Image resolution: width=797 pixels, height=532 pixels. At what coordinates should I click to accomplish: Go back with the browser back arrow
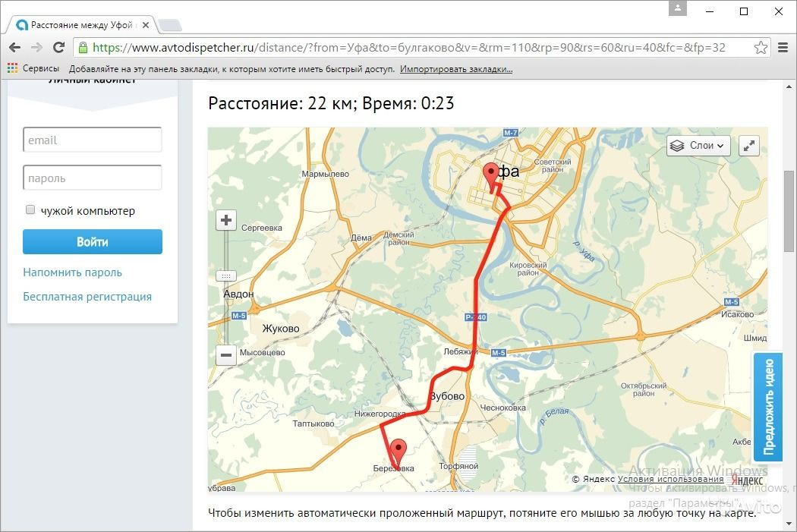click(x=14, y=47)
